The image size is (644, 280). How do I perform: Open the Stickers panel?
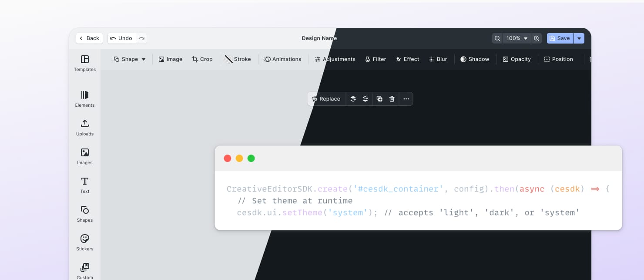[85, 243]
